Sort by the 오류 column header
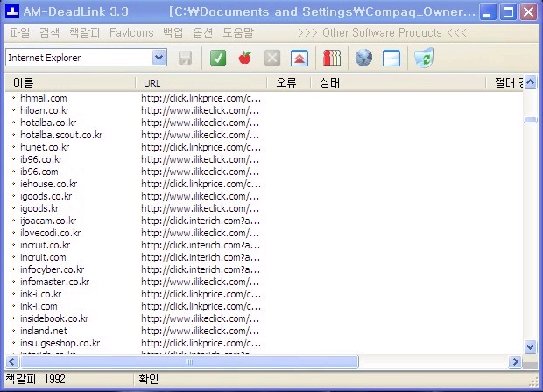Viewport: 543px width, 392px height. click(x=289, y=83)
